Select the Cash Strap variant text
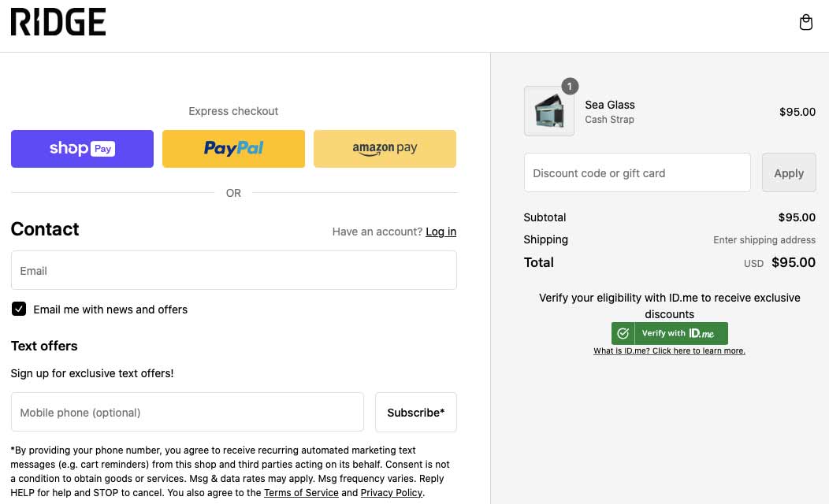Screen dimensions: 829x504 [609, 120]
